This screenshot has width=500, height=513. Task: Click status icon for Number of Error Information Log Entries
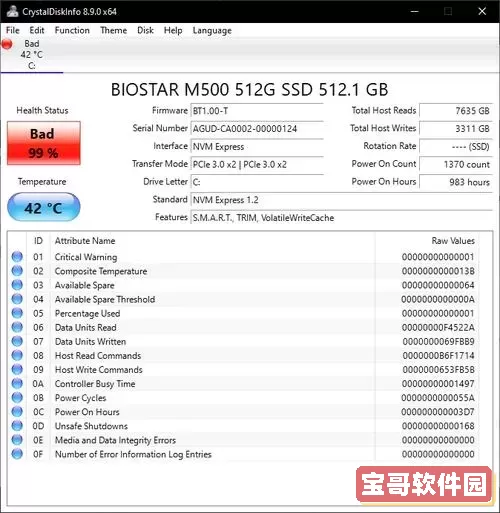pos(17,454)
